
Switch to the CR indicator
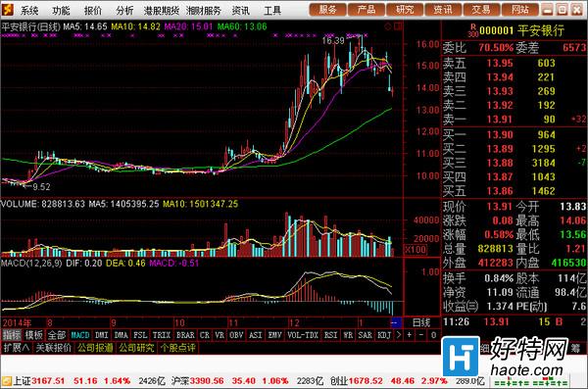tap(205, 335)
